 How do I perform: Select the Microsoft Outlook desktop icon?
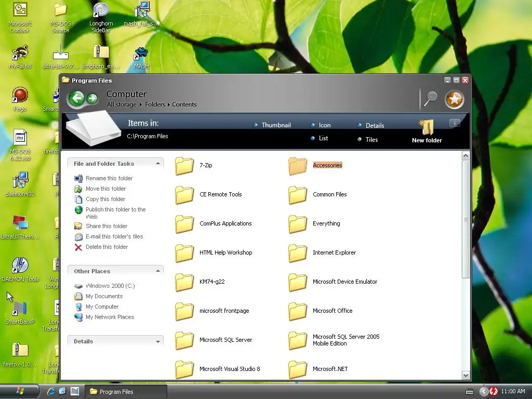(20, 18)
